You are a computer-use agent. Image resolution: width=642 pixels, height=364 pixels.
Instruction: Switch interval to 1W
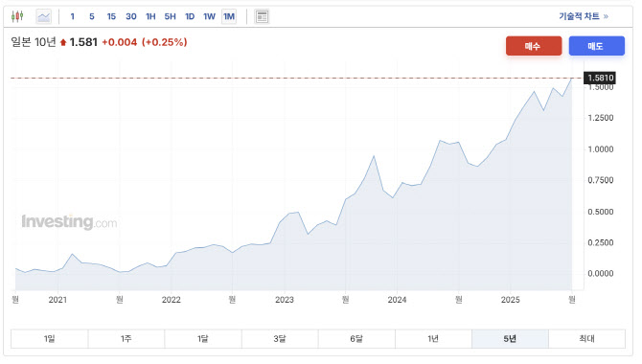pyautogui.click(x=209, y=17)
